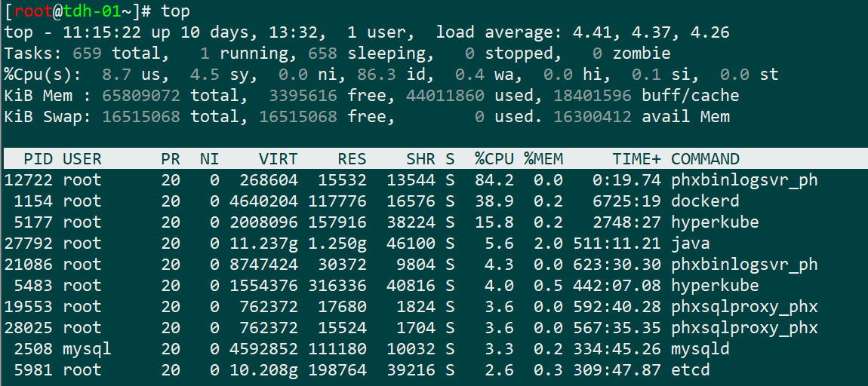The height and width of the screenshot is (386, 868).
Task: Select the mysqld process name
Action: [x=700, y=349]
